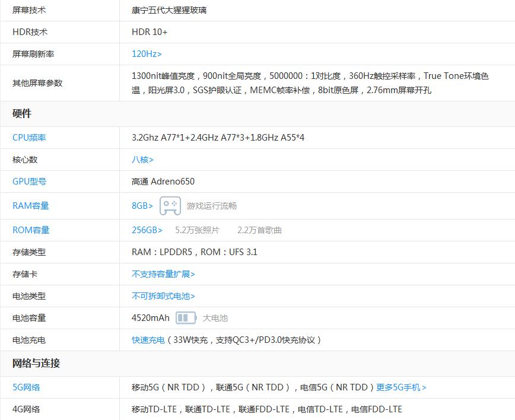The image size is (515, 420).
Task: Open the 256GB storage link
Action: coord(147,230)
